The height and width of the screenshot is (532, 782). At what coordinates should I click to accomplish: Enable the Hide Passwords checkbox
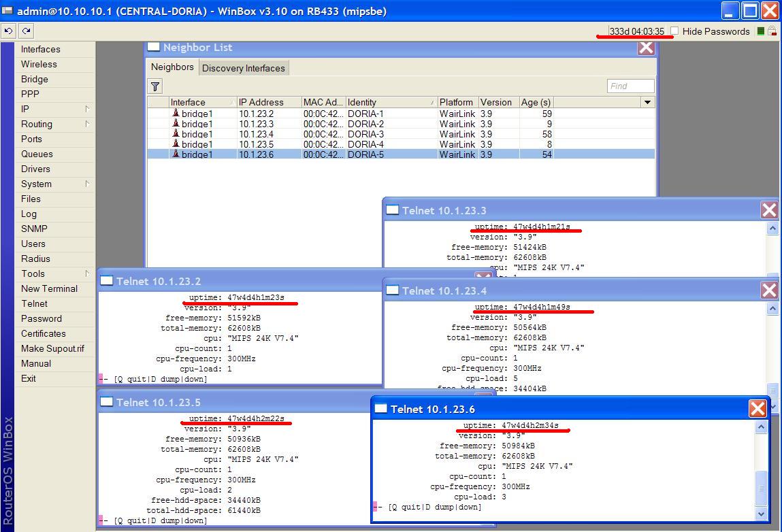coord(673,31)
